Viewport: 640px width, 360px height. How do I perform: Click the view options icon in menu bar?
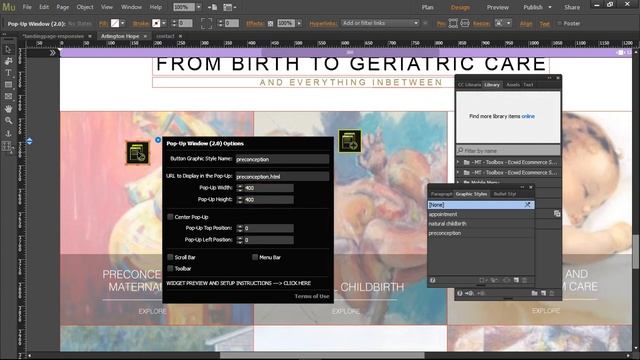coord(229,7)
